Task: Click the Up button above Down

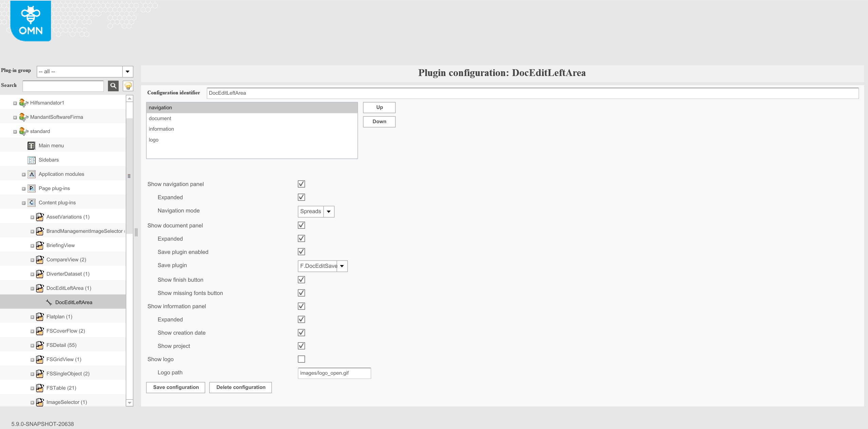Action: [x=378, y=107]
